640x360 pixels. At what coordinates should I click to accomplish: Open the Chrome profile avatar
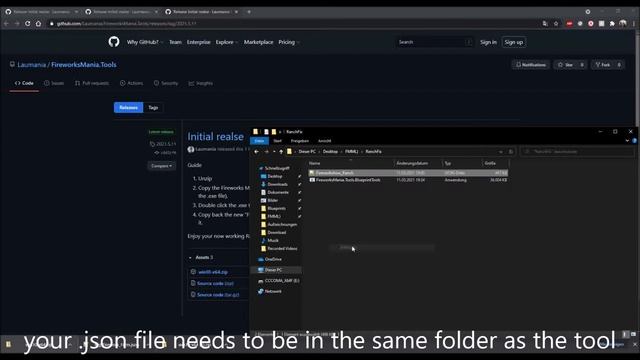pyautogui.click(x=622, y=24)
